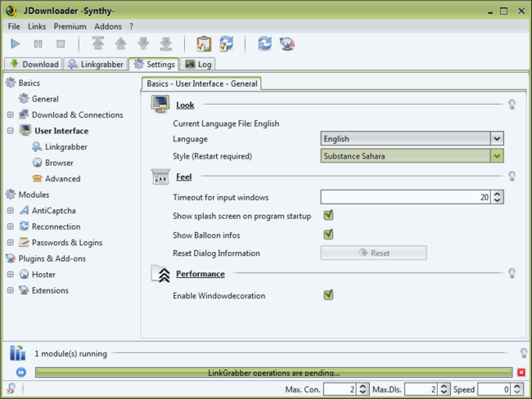
Task: Toggle the auto-reconnect checkmark icon
Action: [x=226, y=43]
